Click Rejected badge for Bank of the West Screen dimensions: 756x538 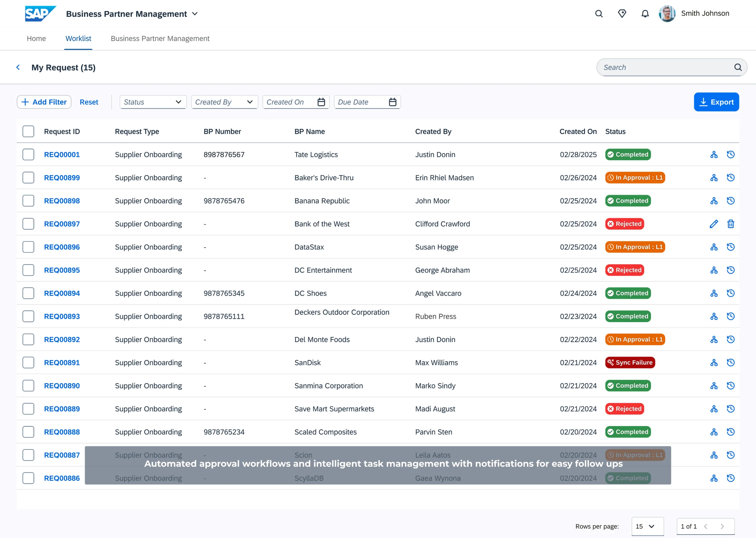(x=624, y=224)
